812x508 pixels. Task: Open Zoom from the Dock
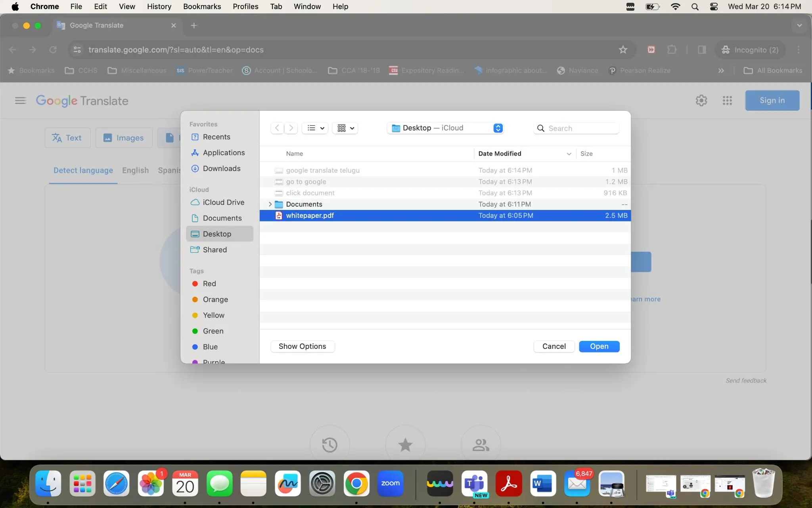pos(391,483)
